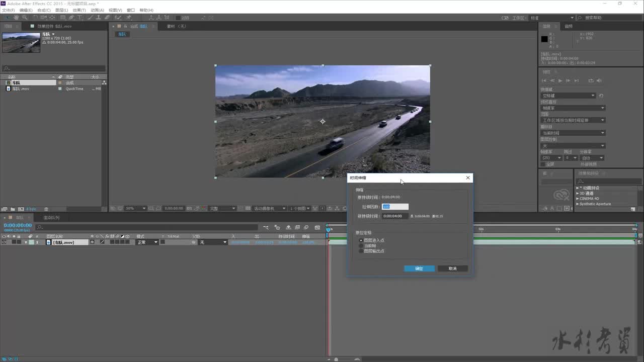The image size is (644, 362).
Task: Select the Type text tool
Action: pos(80,18)
